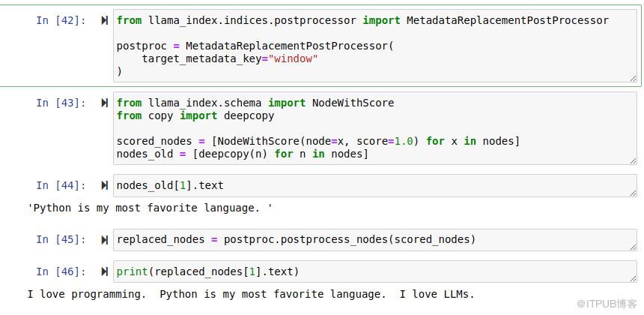Screen dimensions: 644x315
Task: Run the In [45] postprocess_nodes cell icon
Action: click(104, 239)
